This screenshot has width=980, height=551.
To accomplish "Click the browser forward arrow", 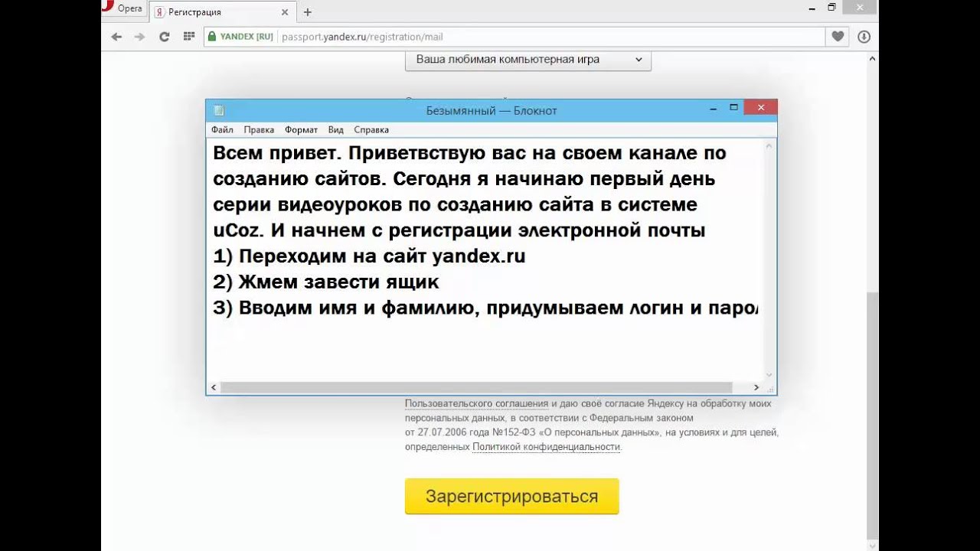I will 139,37.
